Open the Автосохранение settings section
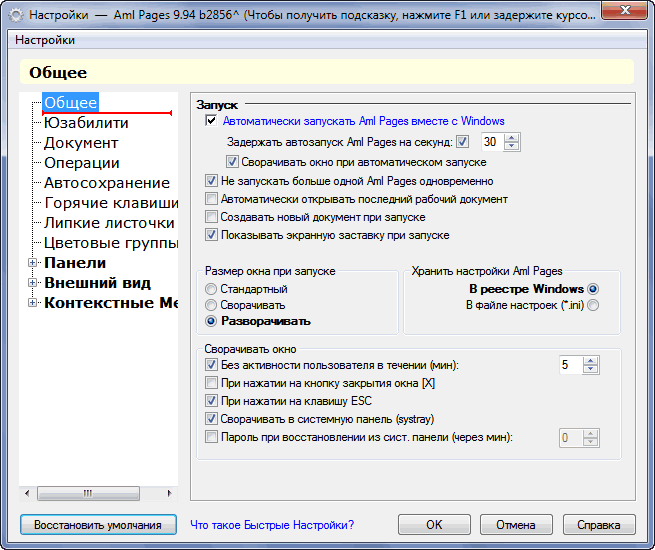Image resolution: width=655 pixels, height=550 pixels. pyautogui.click(x=107, y=183)
